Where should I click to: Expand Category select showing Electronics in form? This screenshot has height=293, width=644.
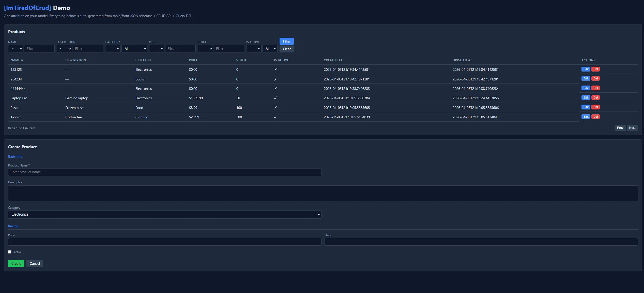[164, 215]
